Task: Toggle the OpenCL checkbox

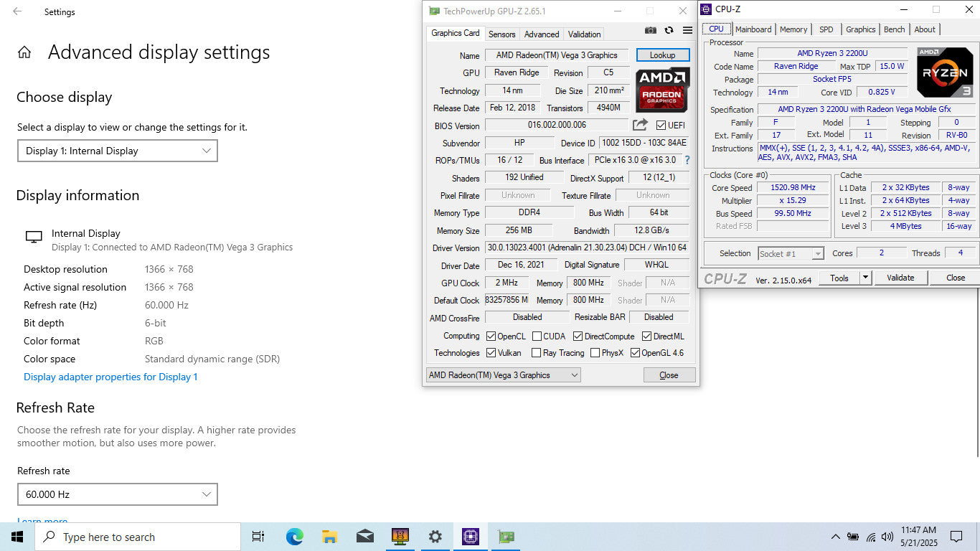Action: click(491, 336)
